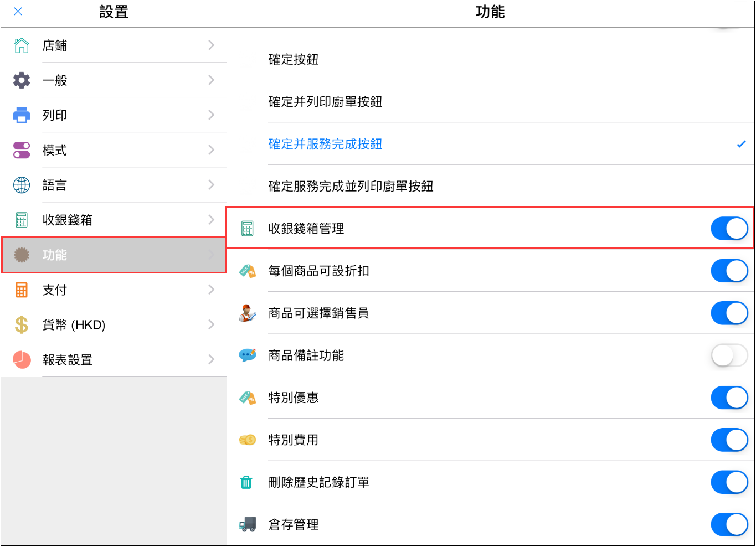Viewport: 756px width, 547px height.
Task: Click the 店鋪 house icon
Action: [22, 45]
